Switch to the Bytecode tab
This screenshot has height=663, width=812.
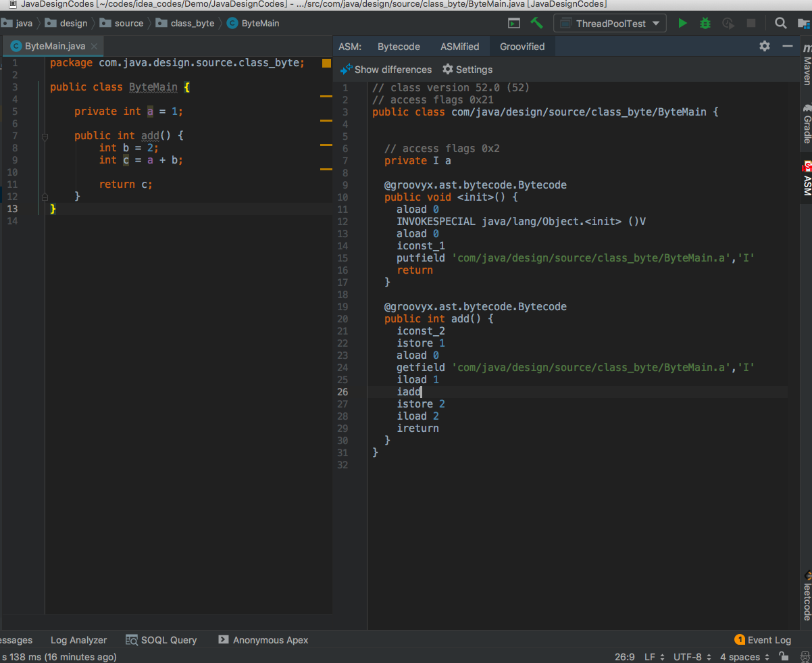pos(399,47)
